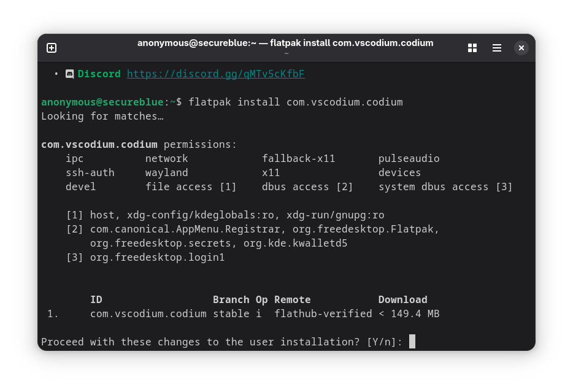Screen dimensions: 573x392
Task: Click the 'stable' branch value
Action: coord(231,314)
